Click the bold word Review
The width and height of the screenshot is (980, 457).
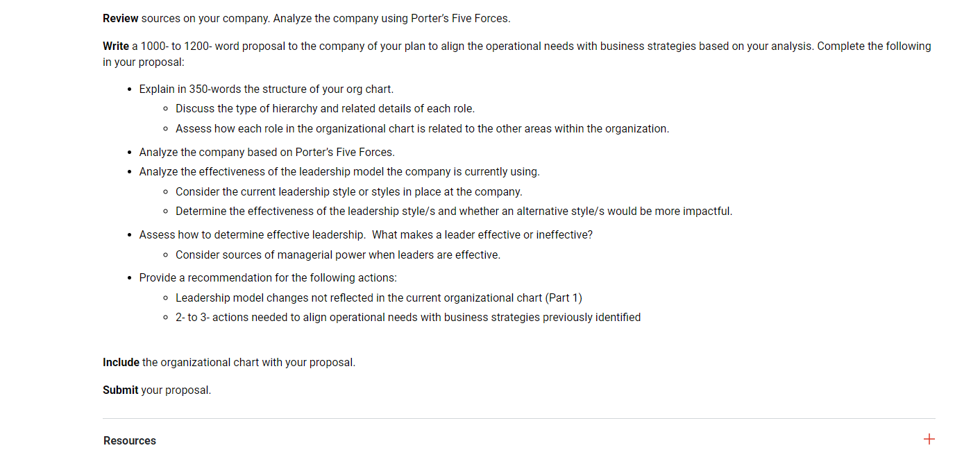[121, 18]
